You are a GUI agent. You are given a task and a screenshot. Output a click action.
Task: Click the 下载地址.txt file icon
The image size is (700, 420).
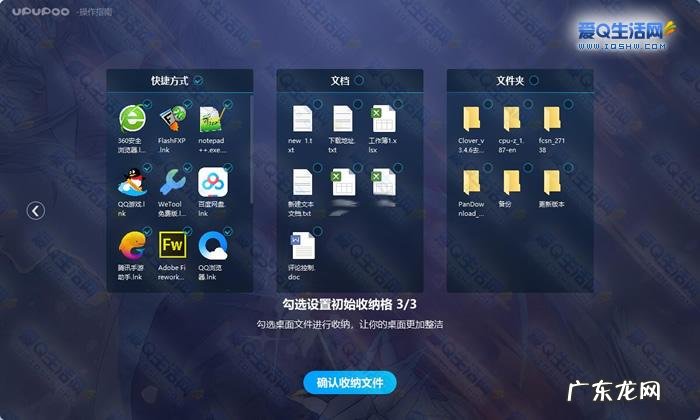343,119
